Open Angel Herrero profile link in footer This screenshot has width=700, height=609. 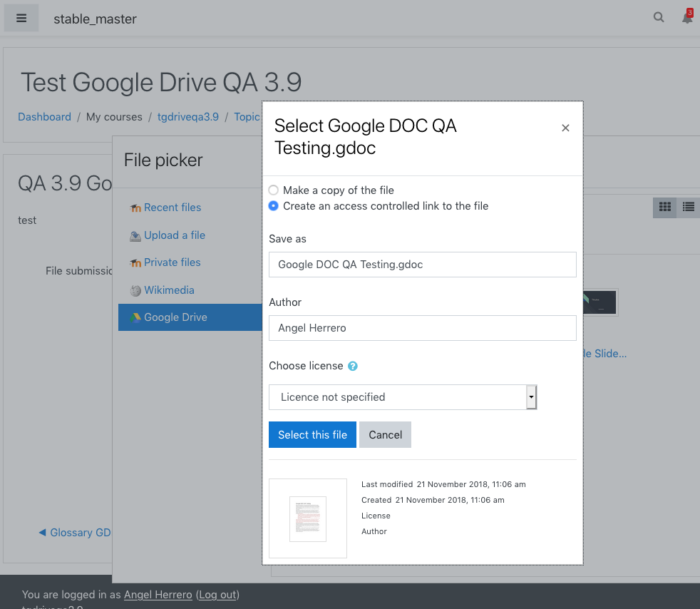[x=158, y=595]
